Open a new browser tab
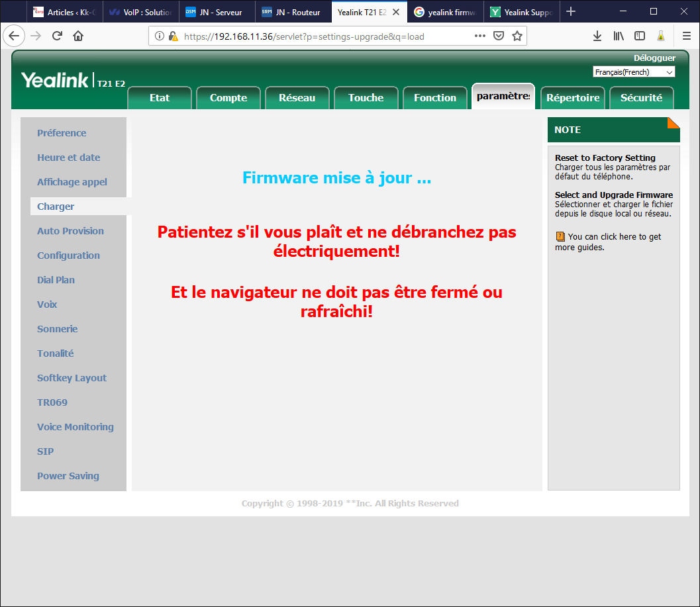Screen dimensions: 700x607 (x=571, y=12)
